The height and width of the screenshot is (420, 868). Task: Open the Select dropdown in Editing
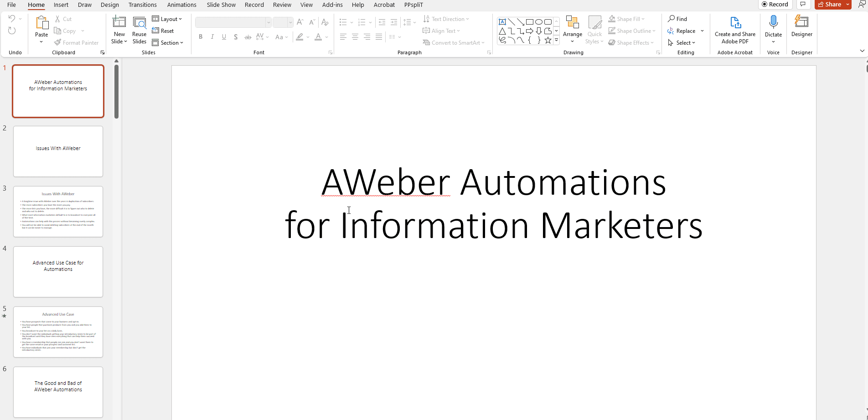point(682,43)
